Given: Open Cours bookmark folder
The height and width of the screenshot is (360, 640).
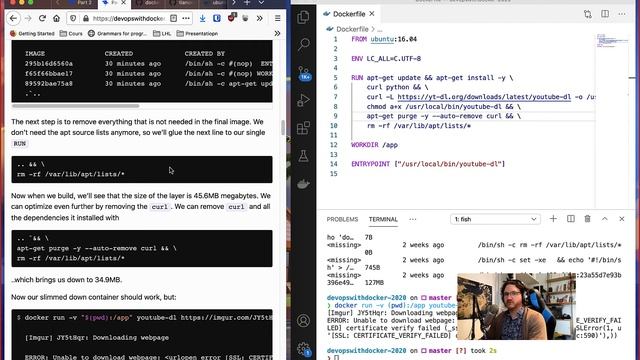Looking at the screenshot, I should click(71, 33).
